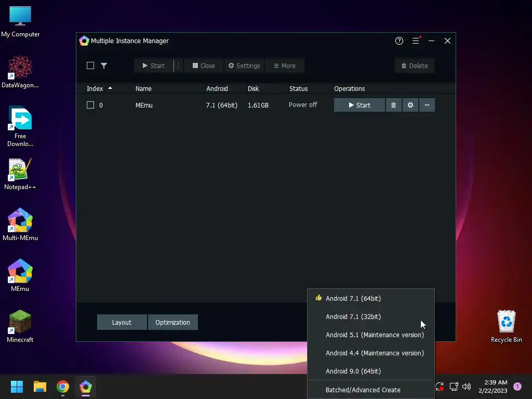Click the Multiple Instance Manager logo icon
The width and height of the screenshot is (532, 399).
point(84,41)
